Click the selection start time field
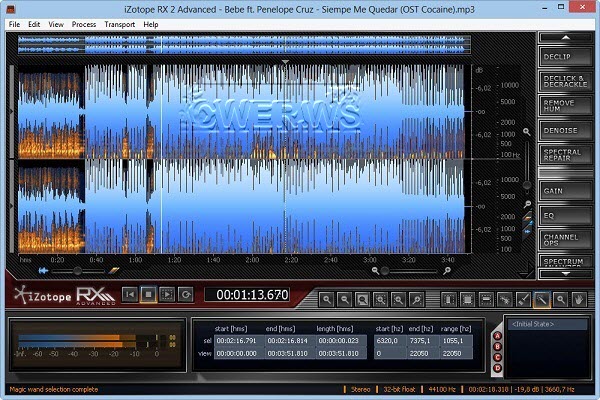600x400 pixels. (x=239, y=341)
